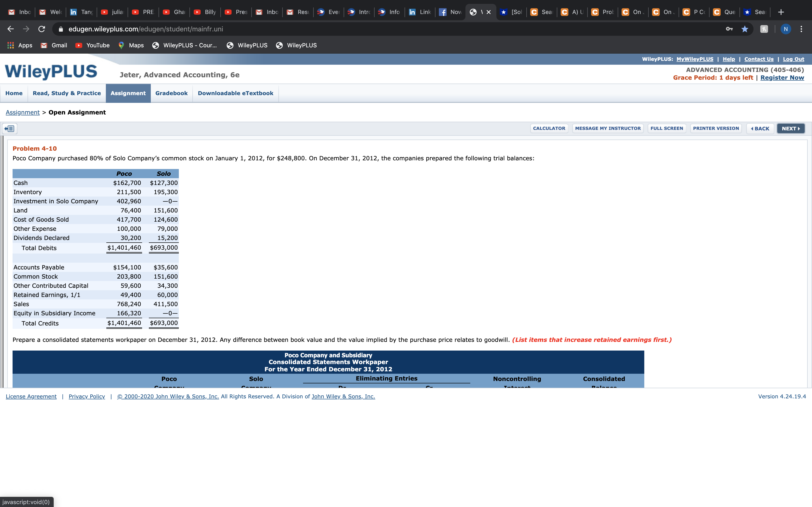Click the N profile avatar
Viewport: 812px width, 507px height.
click(x=785, y=29)
